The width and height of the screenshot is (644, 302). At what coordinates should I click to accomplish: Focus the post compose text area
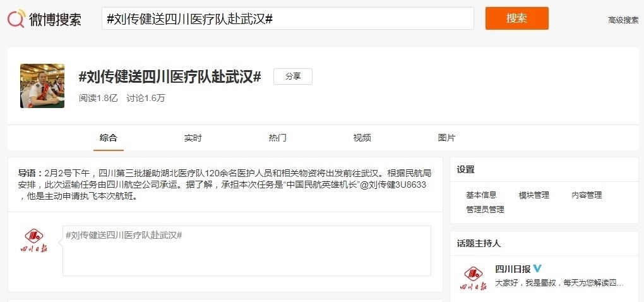tap(246, 251)
